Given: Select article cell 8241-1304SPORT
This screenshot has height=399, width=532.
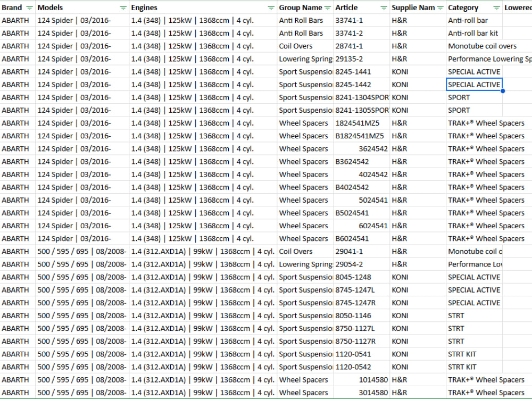Looking at the screenshot, I should 361,98.
